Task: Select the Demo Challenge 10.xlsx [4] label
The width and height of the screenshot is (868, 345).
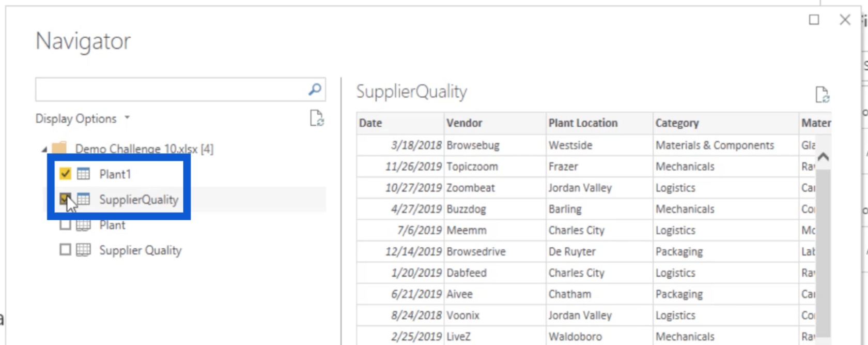Action: [144, 149]
